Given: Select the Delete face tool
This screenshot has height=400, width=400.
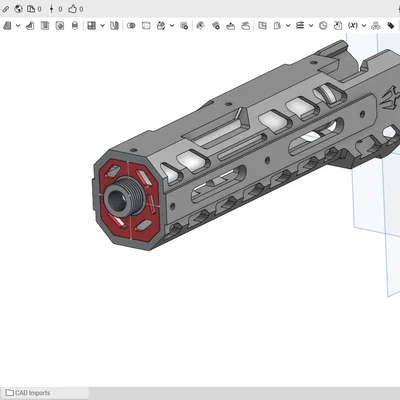Looking at the screenshot, I should 216,26.
